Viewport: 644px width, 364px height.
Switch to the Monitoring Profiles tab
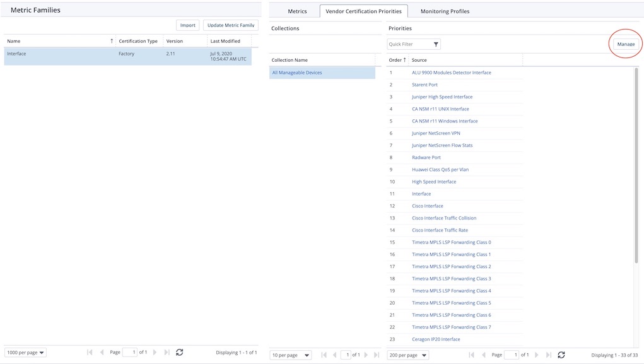point(445,11)
